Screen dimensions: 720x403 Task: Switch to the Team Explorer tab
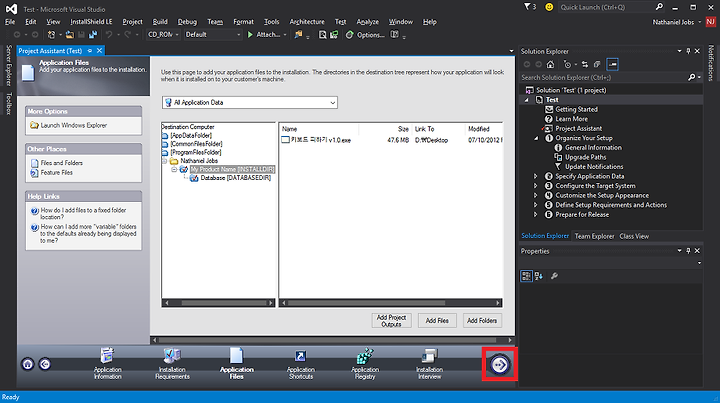(x=594, y=236)
